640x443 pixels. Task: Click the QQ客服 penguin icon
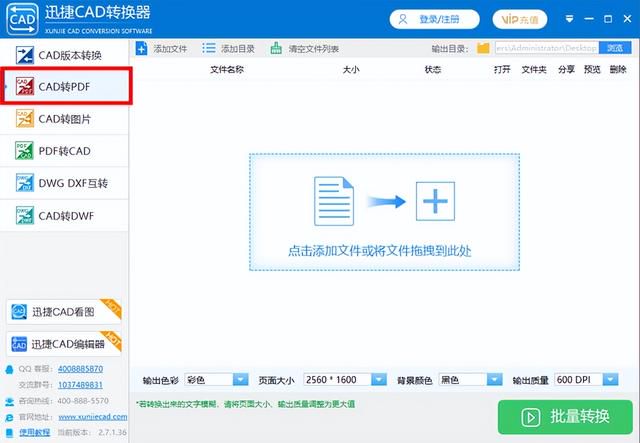9,370
